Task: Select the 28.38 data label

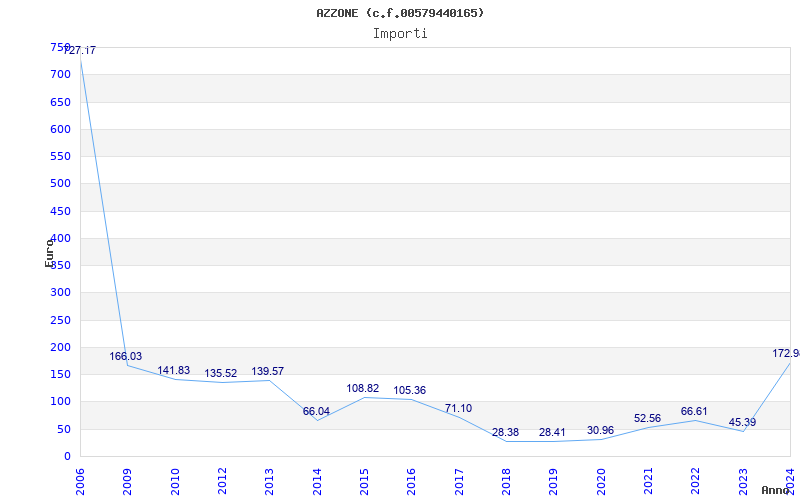Action: point(505,432)
